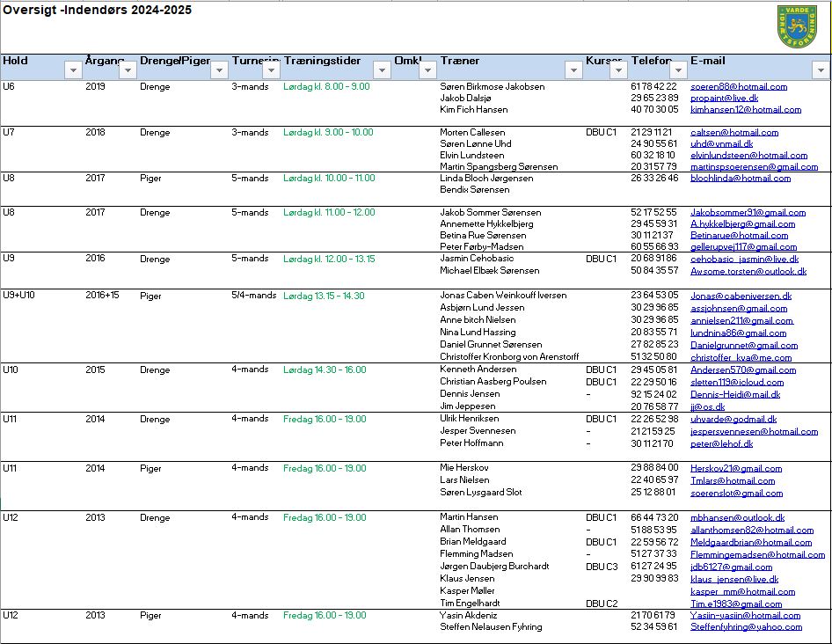Select cell Lørdag kl. 9.00 - 10.00
Screen dimensions: 832x644
tap(328, 132)
